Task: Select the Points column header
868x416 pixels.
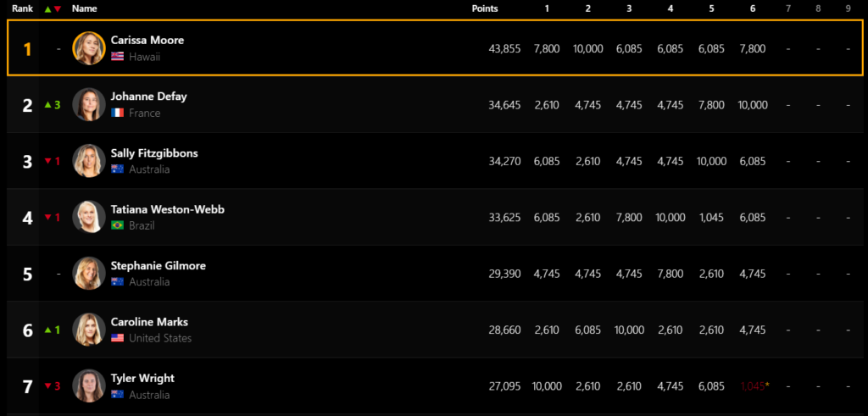Action: click(485, 8)
